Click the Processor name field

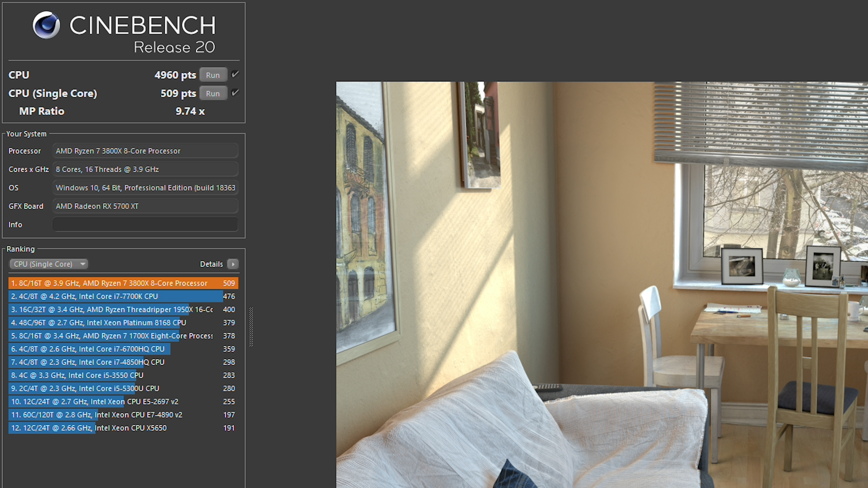(145, 151)
